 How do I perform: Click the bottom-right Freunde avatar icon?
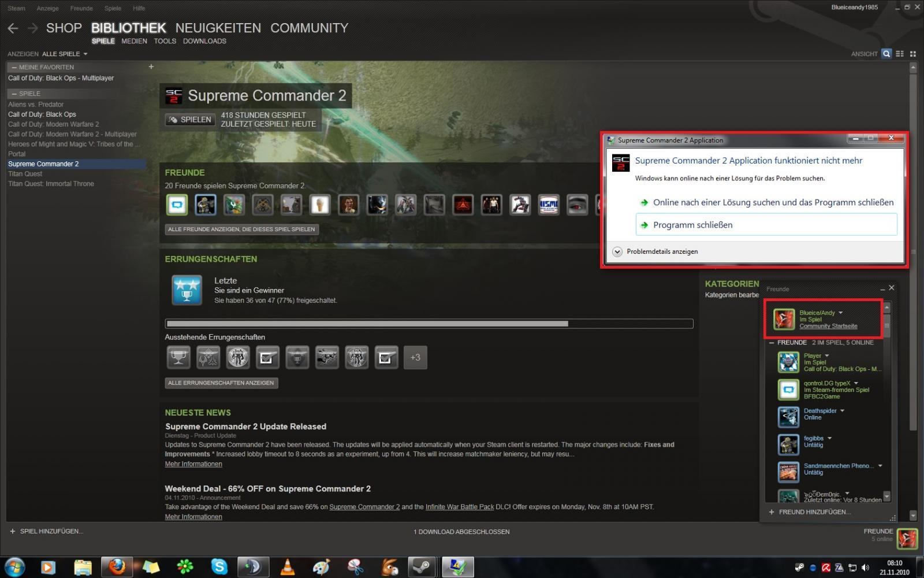907,539
